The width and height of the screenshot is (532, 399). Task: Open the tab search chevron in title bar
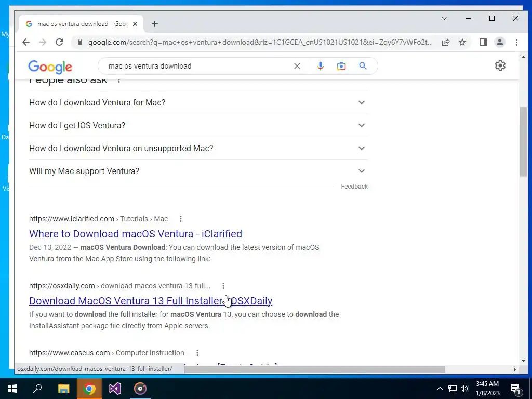[444, 18]
